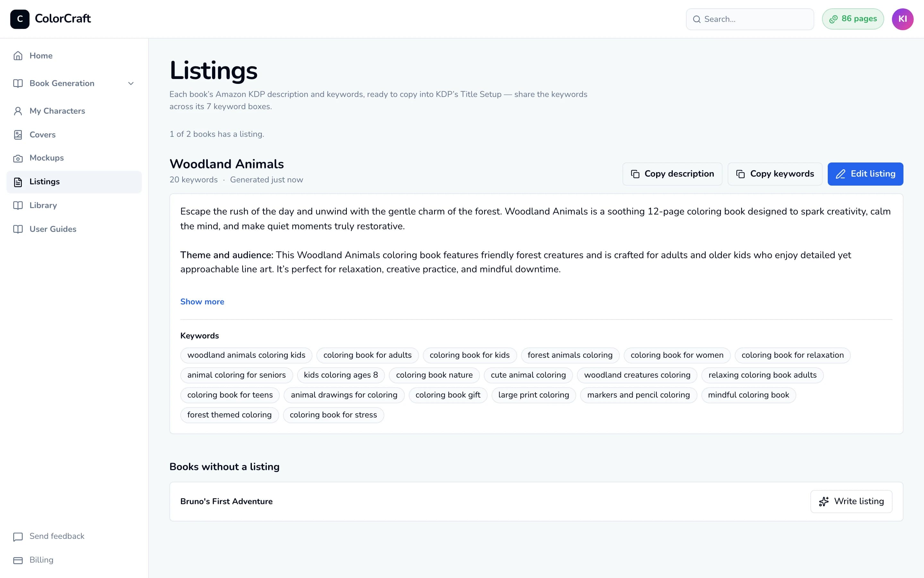Click the Listings document icon
The height and width of the screenshot is (578, 924).
(x=18, y=182)
